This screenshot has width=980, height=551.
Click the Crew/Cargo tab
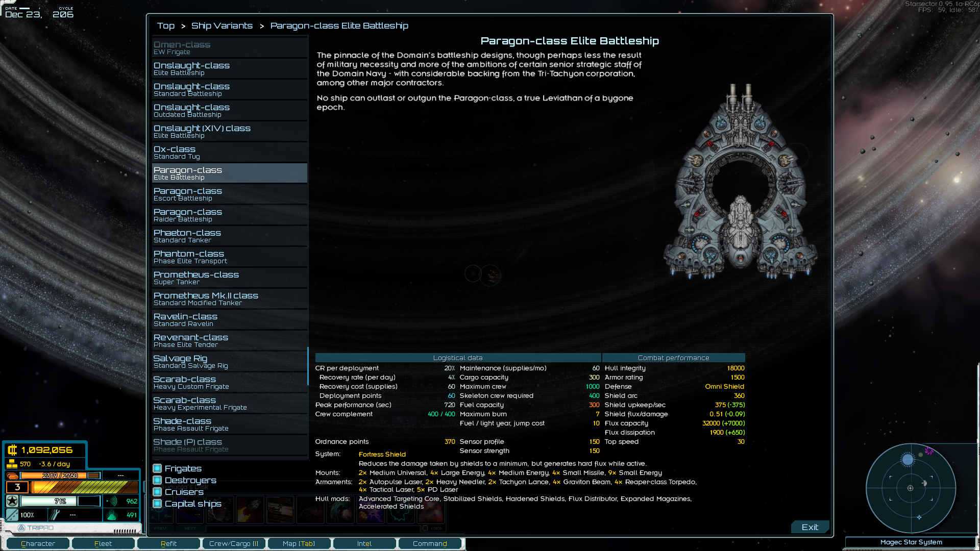tap(234, 543)
